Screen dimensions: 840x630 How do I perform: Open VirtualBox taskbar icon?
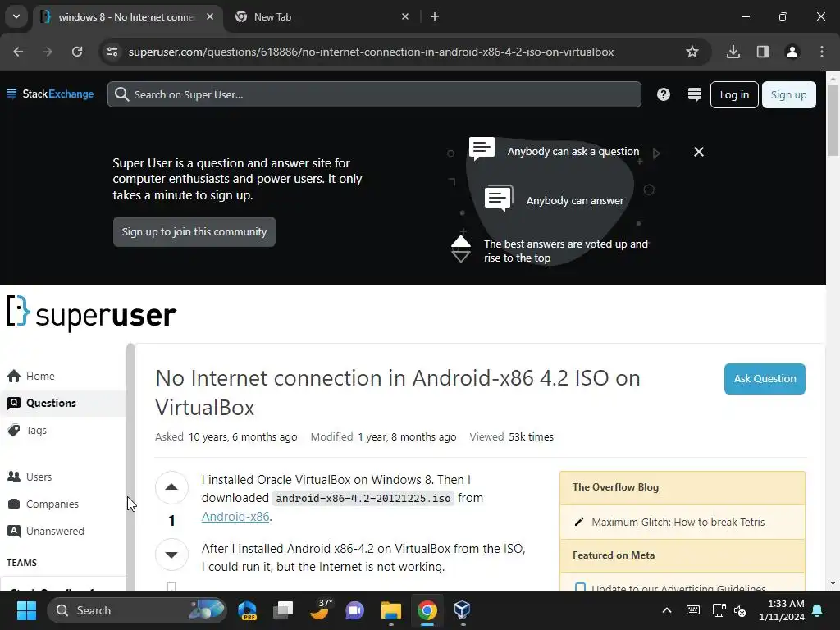[x=462, y=609]
